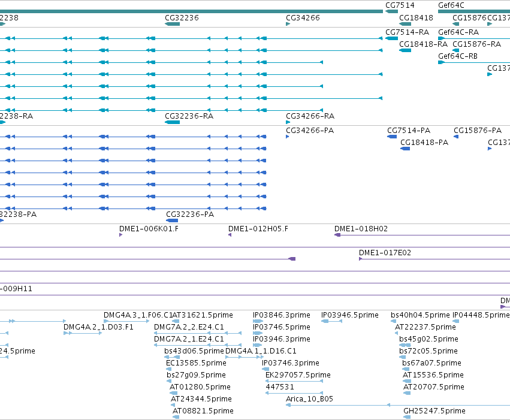
Task: Select the DMG7A2_1.E24.C1 EST label
Action: click(x=189, y=339)
